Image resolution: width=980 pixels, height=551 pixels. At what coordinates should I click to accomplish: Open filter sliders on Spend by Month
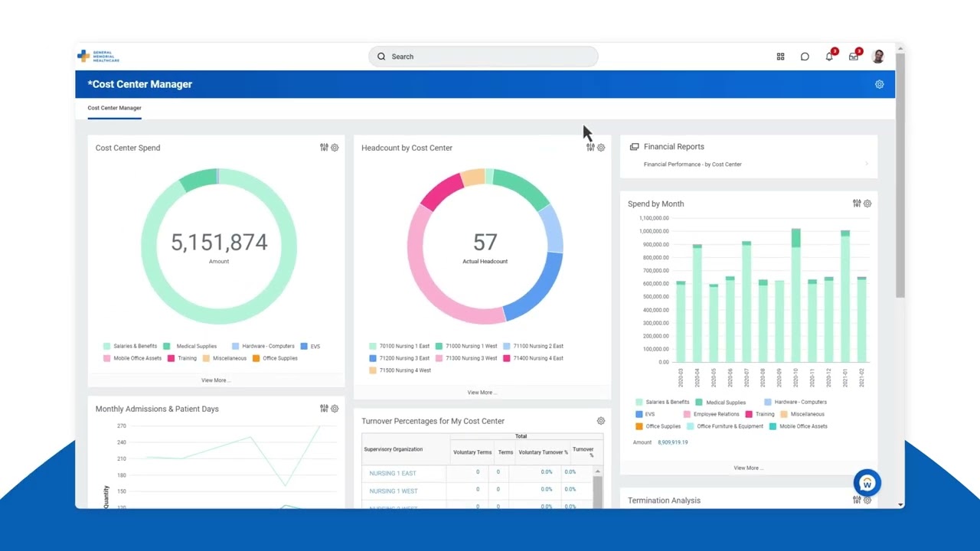click(857, 204)
